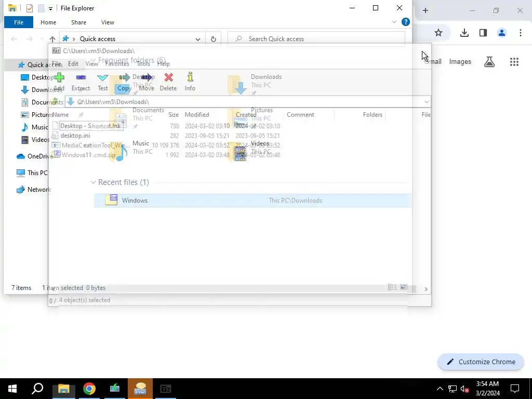Open Chrome downloads icon
The height and width of the screenshot is (399, 532).
[x=464, y=33]
